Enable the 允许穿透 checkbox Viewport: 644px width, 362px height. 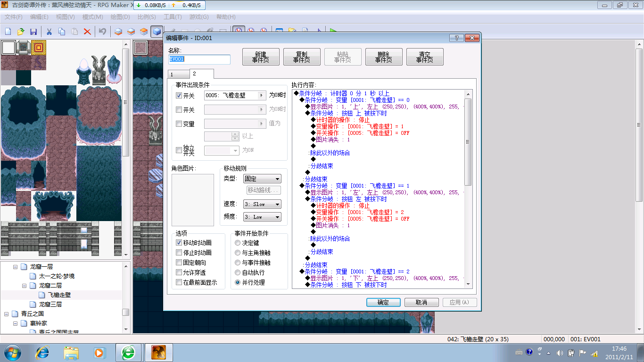pyautogui.click(x=179, y=272)
